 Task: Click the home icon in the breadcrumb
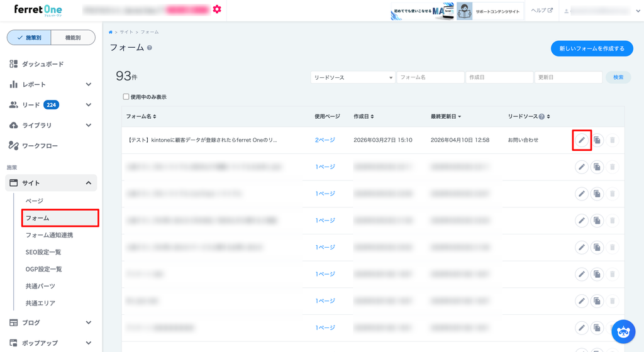coord(111,32)
